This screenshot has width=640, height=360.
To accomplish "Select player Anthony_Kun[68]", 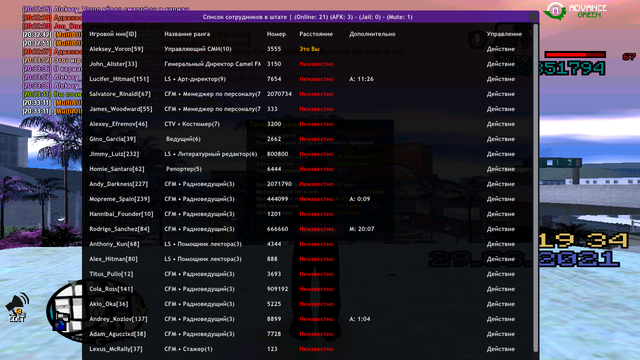I will point(114,244).
